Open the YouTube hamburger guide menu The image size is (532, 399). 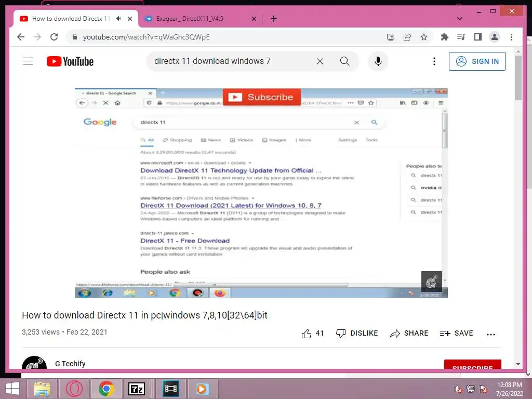pyautogui.click(x=28, y=61)
